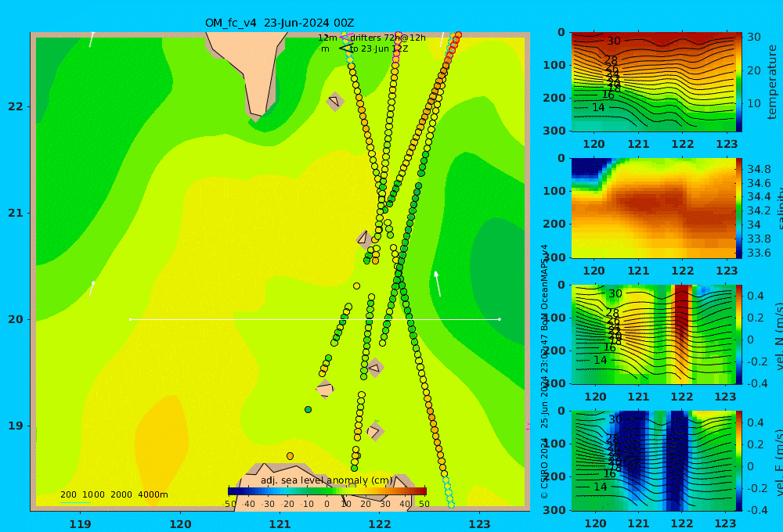The height and width of the screenshot is (532, 783).
Task: Click the diamond marker at about 19.35N 121.45E
Action: click(x=325, y=389)
